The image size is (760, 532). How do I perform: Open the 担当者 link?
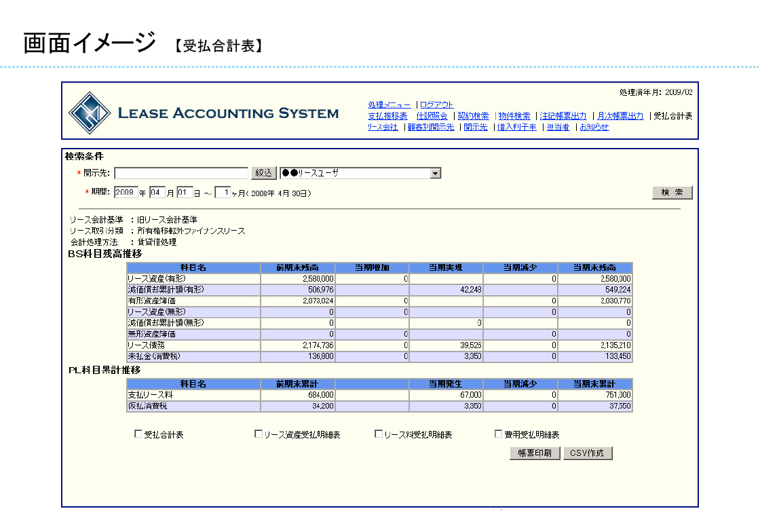[x=558, y=127]
